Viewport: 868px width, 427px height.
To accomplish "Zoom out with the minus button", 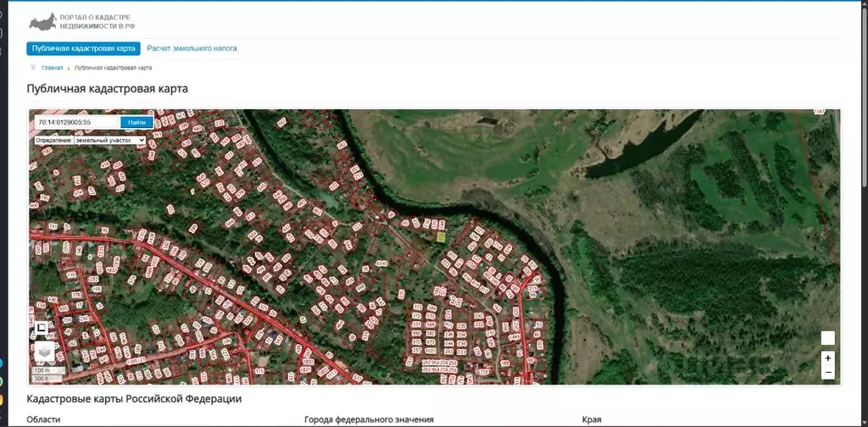I will [x=827, y=372].
